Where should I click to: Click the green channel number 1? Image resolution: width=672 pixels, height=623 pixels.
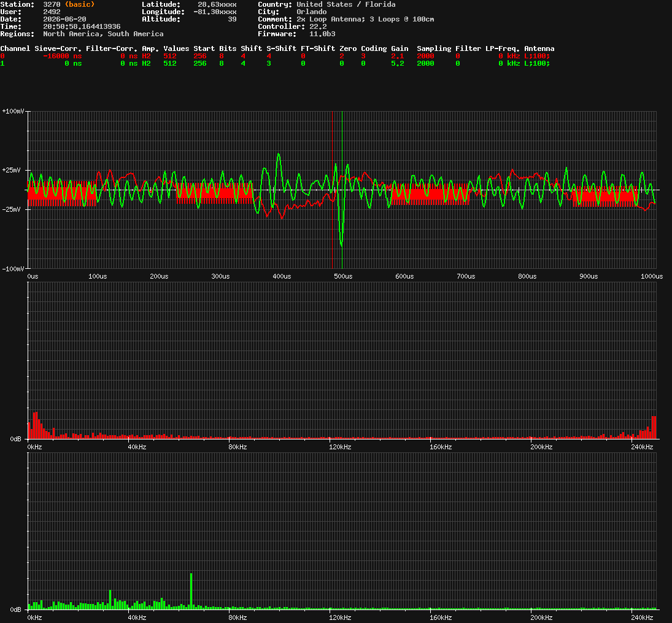click(2, 63)
